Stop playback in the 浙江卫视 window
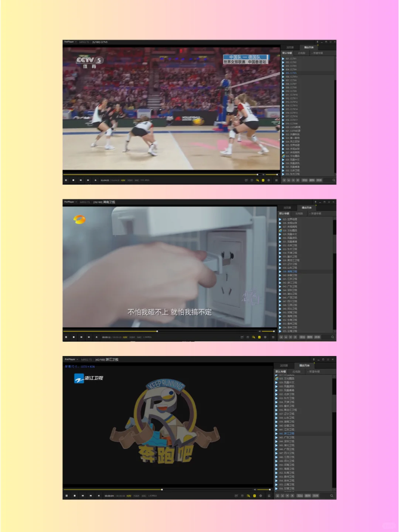Viewport: 399px width, 532px height. [x=74, y=496]
